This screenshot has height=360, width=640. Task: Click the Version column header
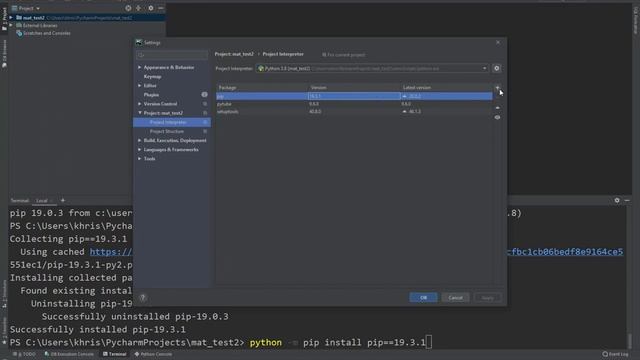(354, 88)
